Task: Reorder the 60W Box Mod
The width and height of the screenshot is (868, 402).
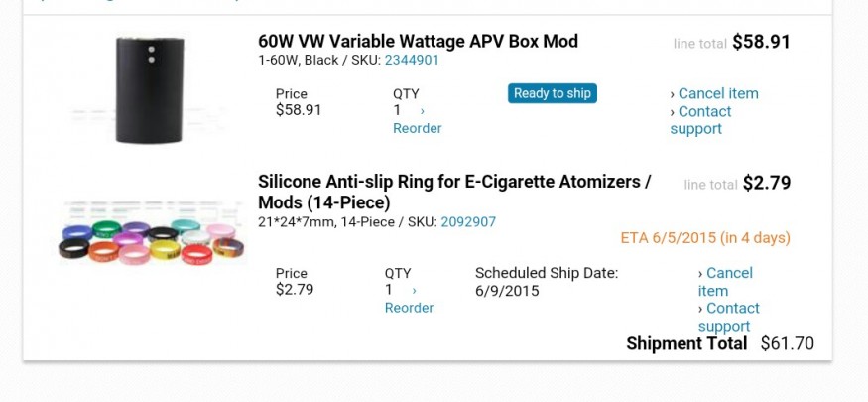Action: (417, 128)
